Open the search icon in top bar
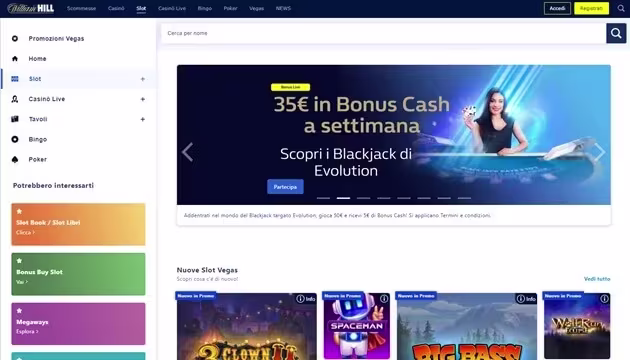The width and height of the screenshot is (630, 360). [x=621, y=8]
